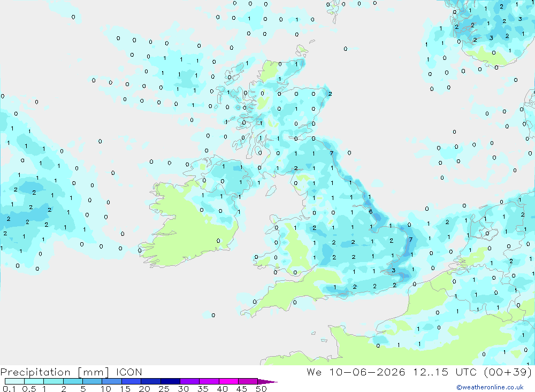Click the over-50 mm arrow tip of the legend
Viewport: 535px width, 392px height.
267,382
